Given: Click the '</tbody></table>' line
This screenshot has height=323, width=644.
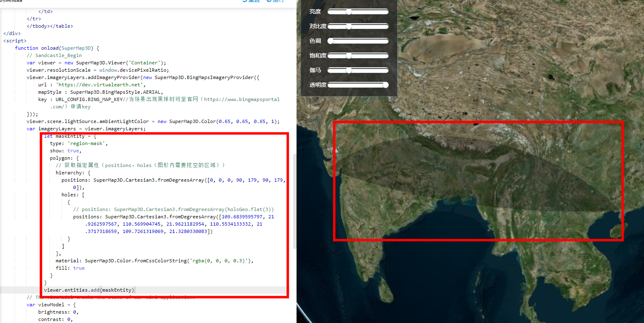Looking at the screenshot, I should [50, 26].
